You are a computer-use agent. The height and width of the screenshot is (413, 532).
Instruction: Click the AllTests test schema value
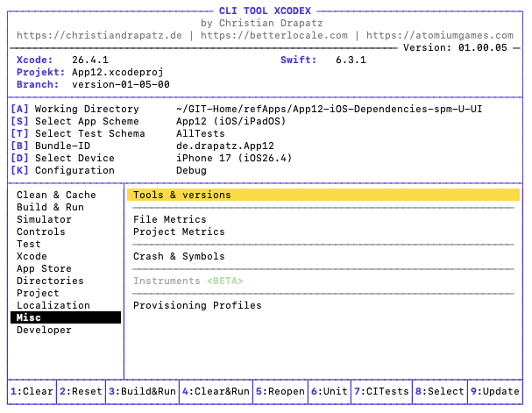[200, 133]
